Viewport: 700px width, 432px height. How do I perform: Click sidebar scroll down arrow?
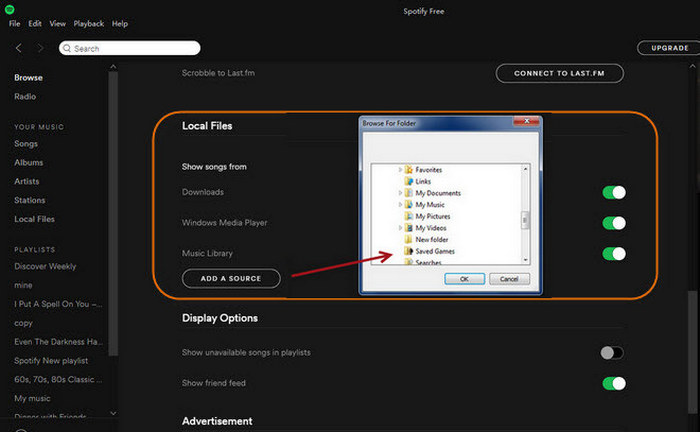113,413
